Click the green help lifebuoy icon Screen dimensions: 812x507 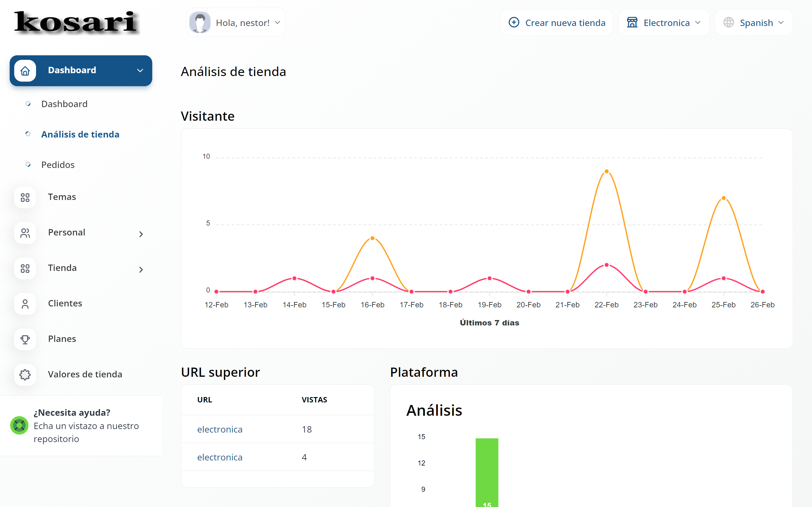coord(19,425)
